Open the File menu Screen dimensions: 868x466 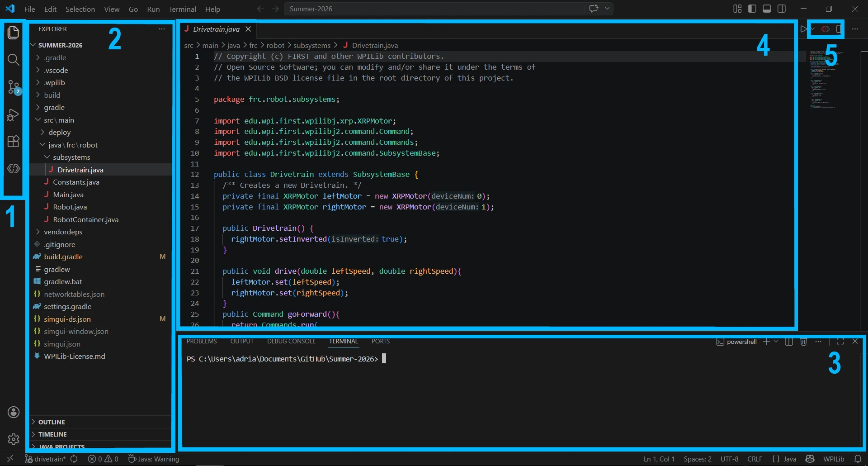(x=29, y=9)
